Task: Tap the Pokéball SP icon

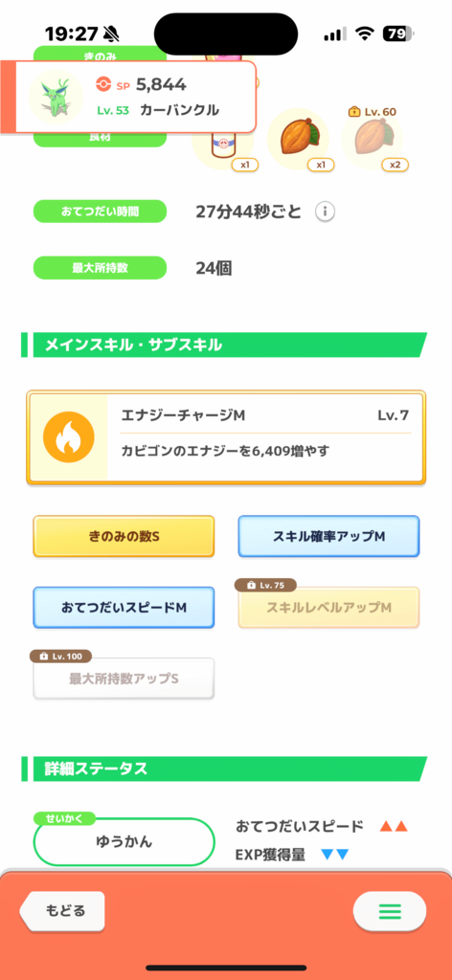Action: (103, 85)
